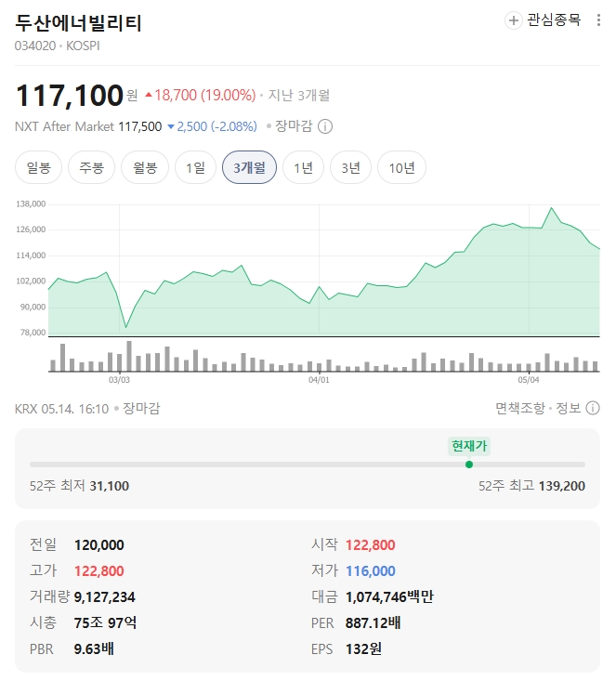
Task: Switch to the 3년 chart period
Action: pos(350,167)
